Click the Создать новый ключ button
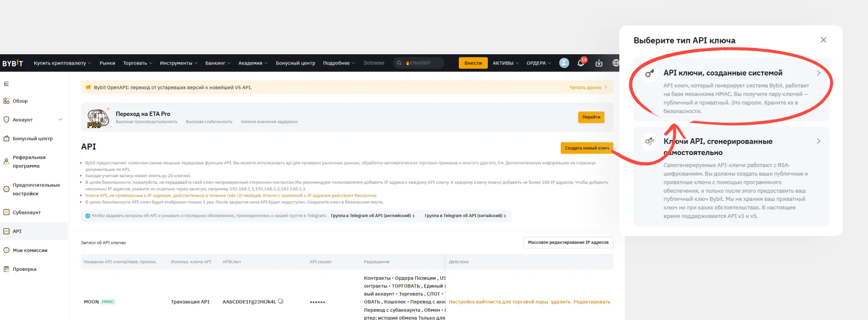 pos(586,148)
